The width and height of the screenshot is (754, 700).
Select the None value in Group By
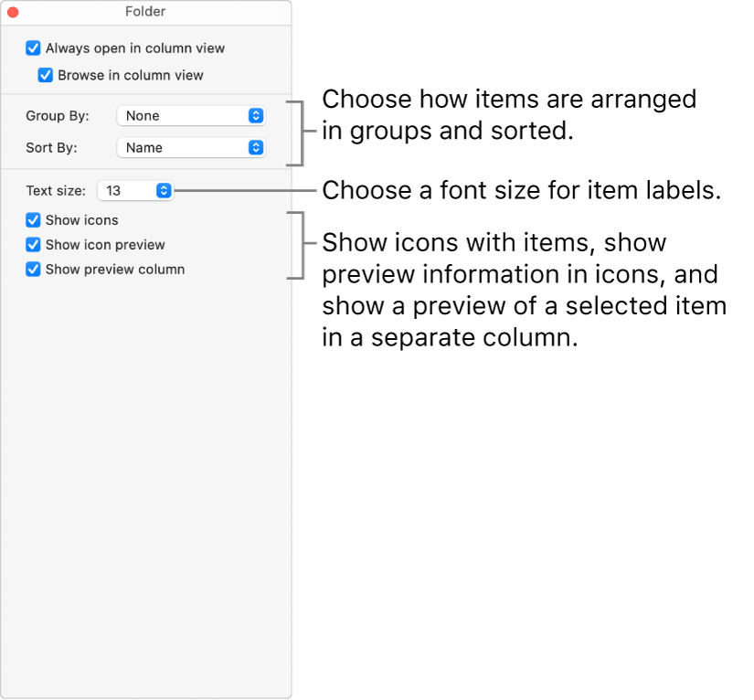[x=142, y=115]
